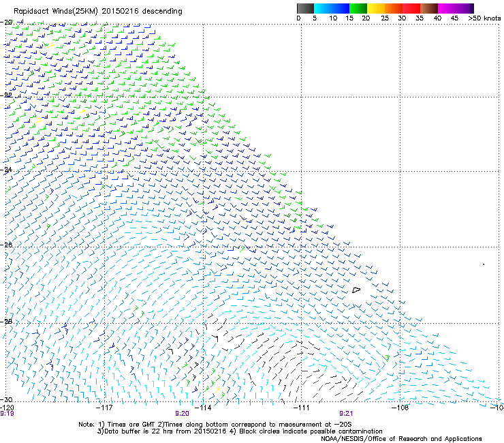The image size is (504, 443).
Task: Click the legend tick label '40'
Action: [x=437, y=18]
